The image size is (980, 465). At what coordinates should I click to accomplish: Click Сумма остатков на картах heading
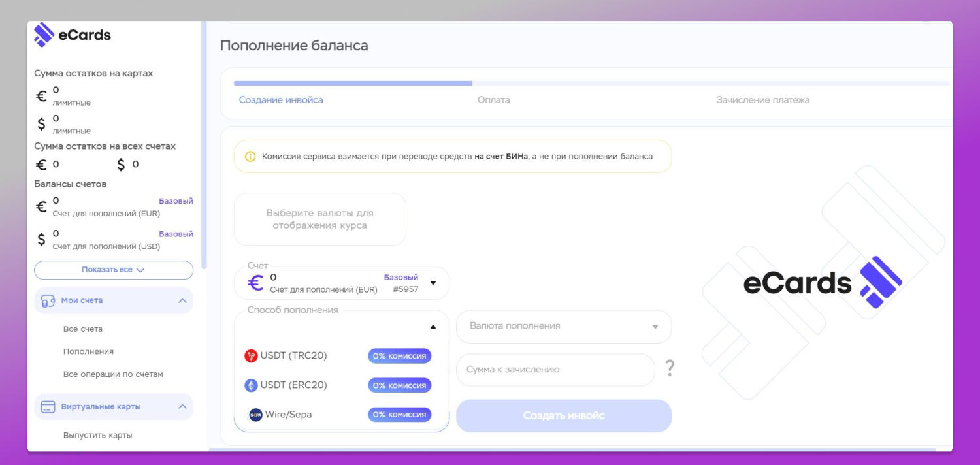coord(93,74)
